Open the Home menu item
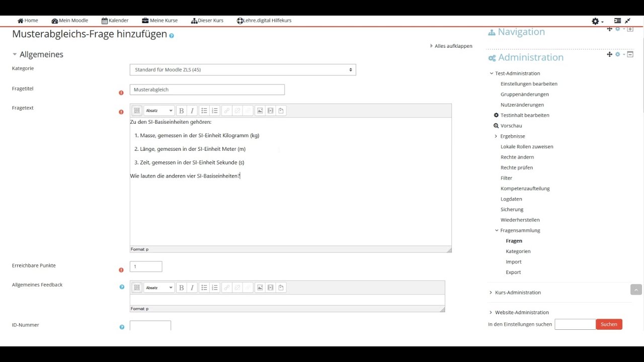 pos(28,21)
